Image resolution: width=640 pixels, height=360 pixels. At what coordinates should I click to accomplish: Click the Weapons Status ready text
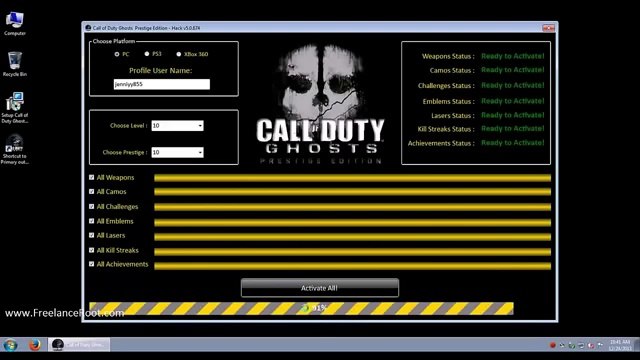513,56
